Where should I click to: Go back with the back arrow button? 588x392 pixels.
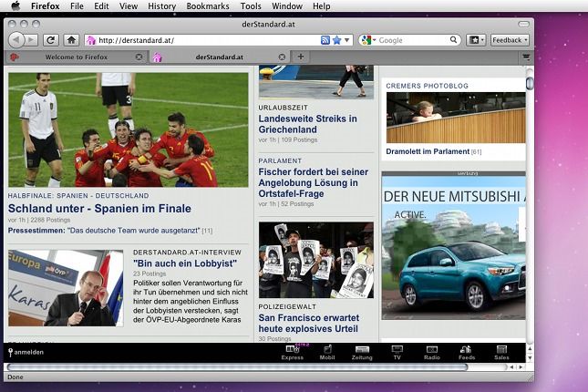tap(16, 40)
